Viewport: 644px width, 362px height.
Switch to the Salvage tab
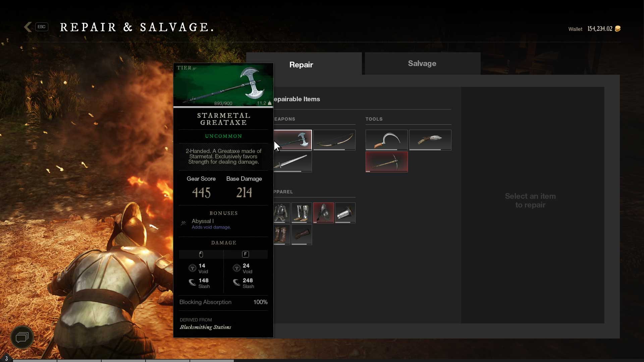[422, 63]
